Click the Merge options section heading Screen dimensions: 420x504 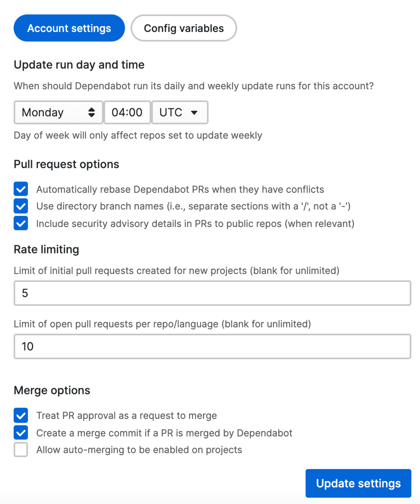[52, 390]
